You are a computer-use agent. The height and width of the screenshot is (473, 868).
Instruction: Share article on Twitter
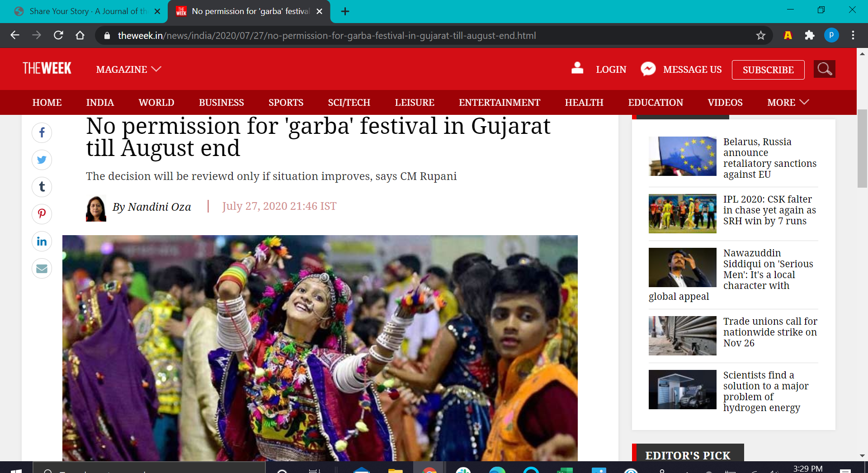point(42,160)
